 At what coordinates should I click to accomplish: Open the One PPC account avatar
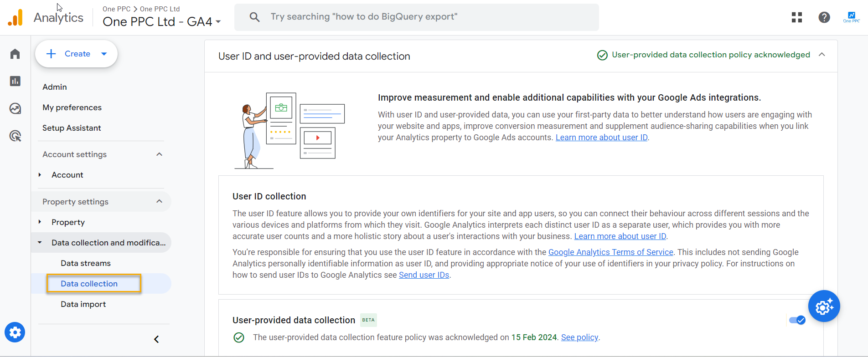coord(851,17)
